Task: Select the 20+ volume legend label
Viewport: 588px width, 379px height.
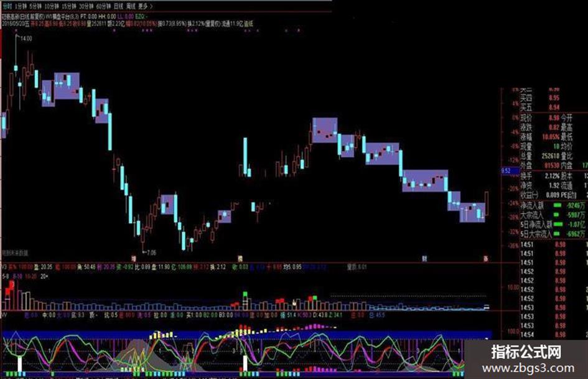Action: [x=44, y=276]
